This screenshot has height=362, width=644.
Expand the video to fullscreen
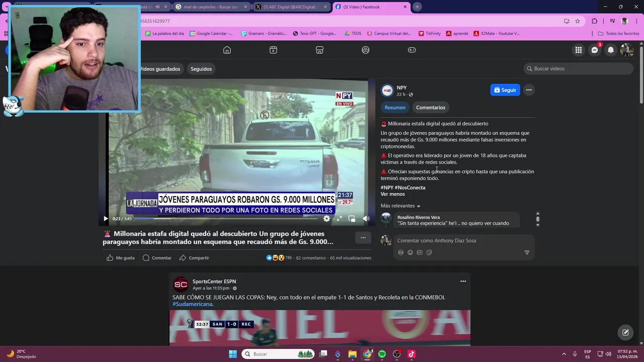click(x=339, y=218)
